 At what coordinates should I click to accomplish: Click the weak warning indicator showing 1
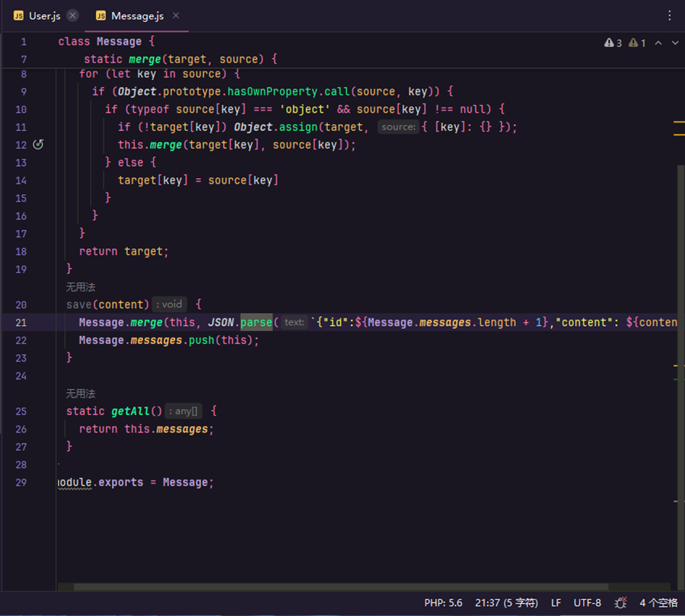pos(638,43)
